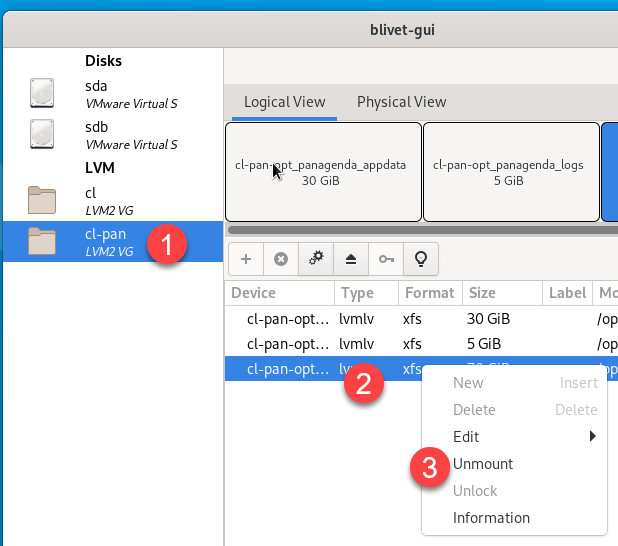
Task: Click the cl-pan LVM2 VG label text
Action: pos(109,252)
